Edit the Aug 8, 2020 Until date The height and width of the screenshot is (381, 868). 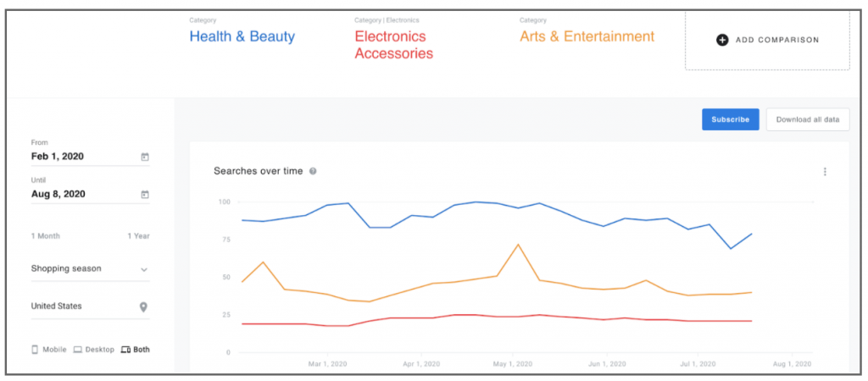point(58,195)
